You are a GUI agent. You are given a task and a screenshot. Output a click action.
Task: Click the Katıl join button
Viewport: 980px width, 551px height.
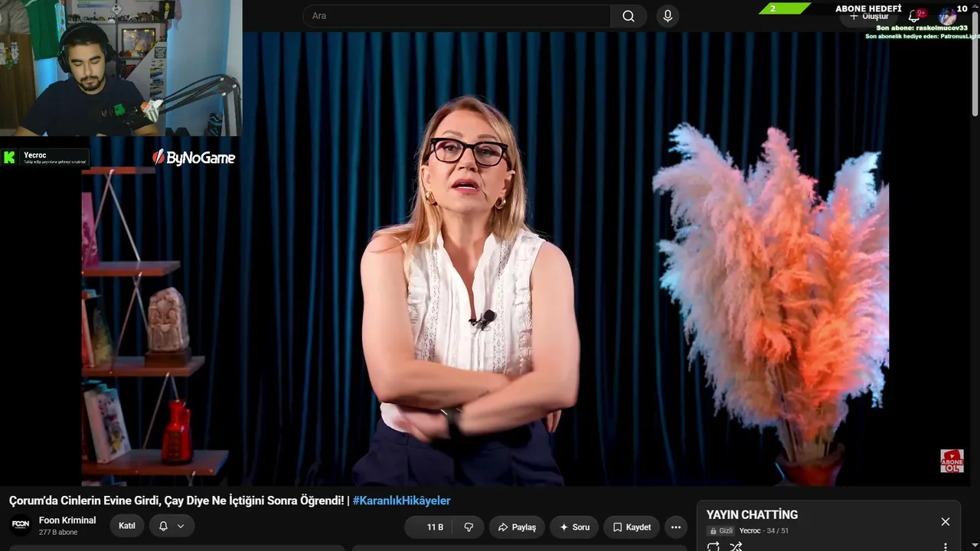point(127,527)
